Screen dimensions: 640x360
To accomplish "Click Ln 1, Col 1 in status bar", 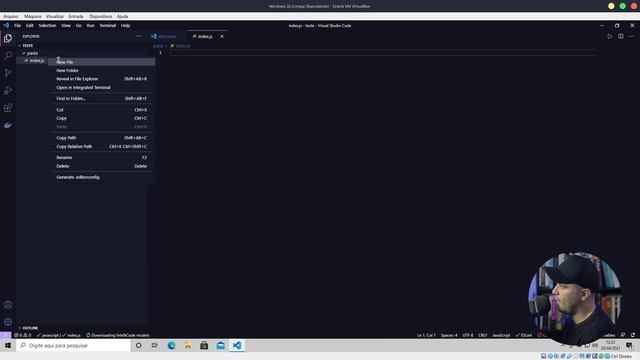I will pyautogui.click(x=426, y=335).
